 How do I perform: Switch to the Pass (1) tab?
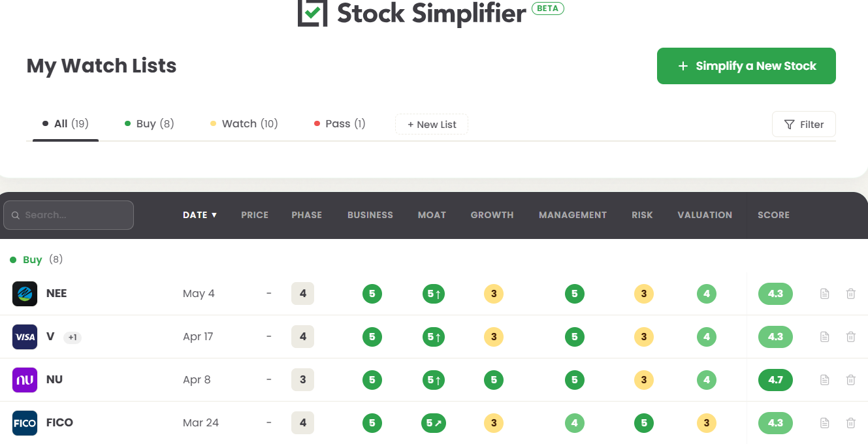click(340, 124)
